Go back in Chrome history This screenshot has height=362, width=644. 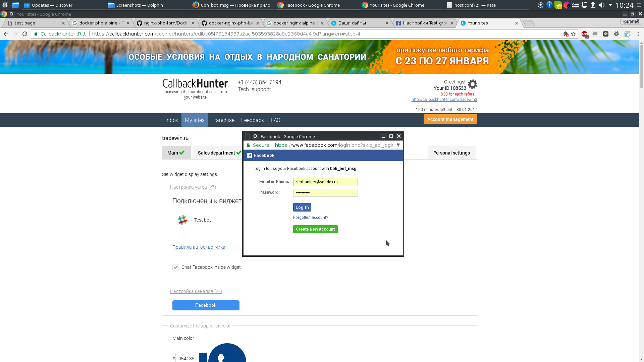tap(6, 34)
